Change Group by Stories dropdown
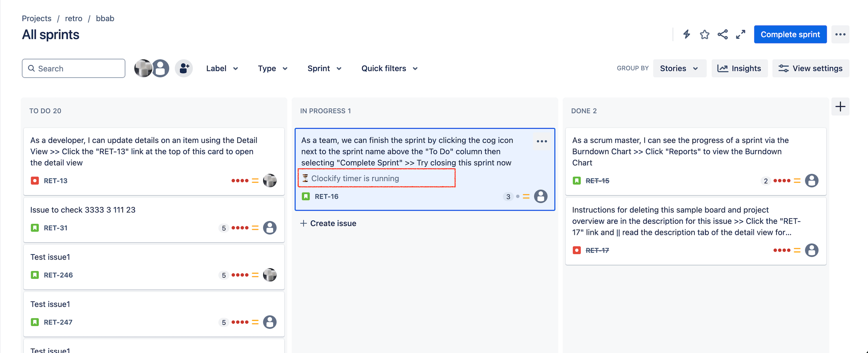 click(x=679, y=68)
